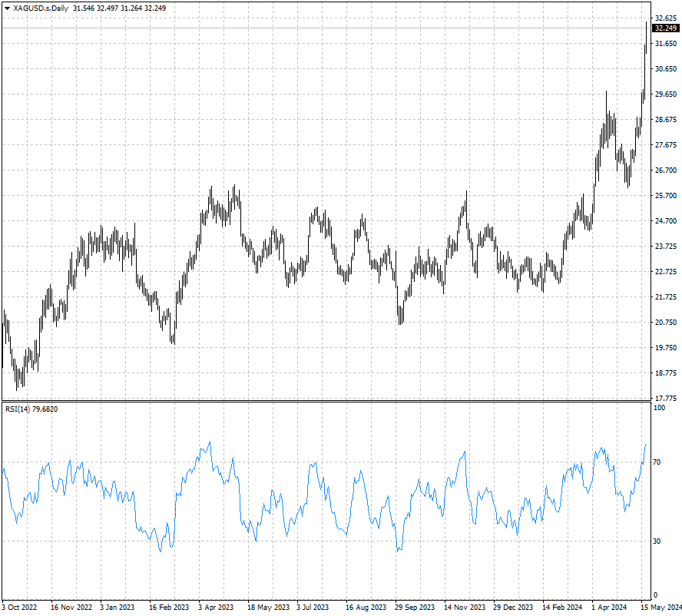The image size is (682, 616).
Task: Click price scale value 17.775
Action: pos(666,398)
